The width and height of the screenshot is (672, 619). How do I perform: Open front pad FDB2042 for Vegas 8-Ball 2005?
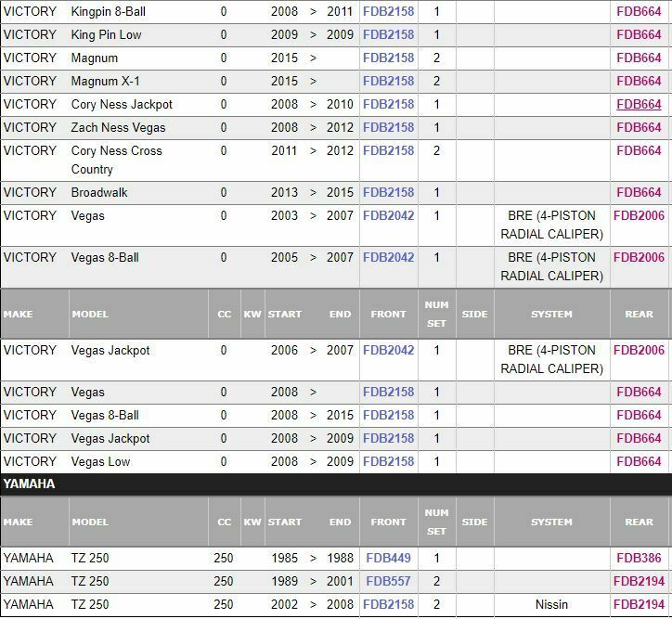click(x=388, y=257)
